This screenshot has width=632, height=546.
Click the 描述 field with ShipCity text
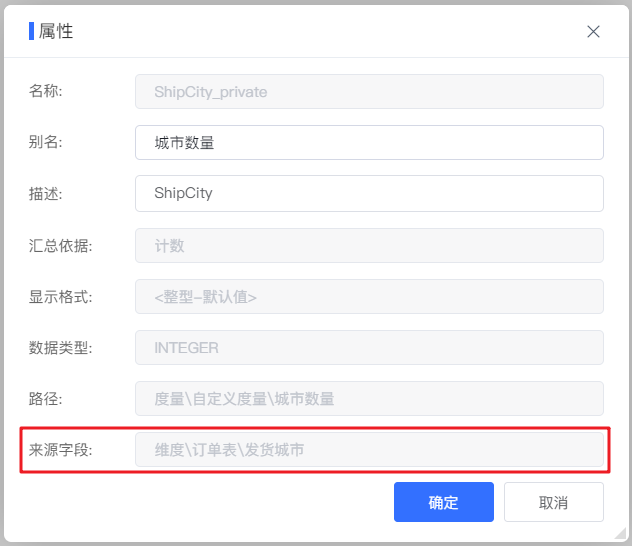pos(369,193)
